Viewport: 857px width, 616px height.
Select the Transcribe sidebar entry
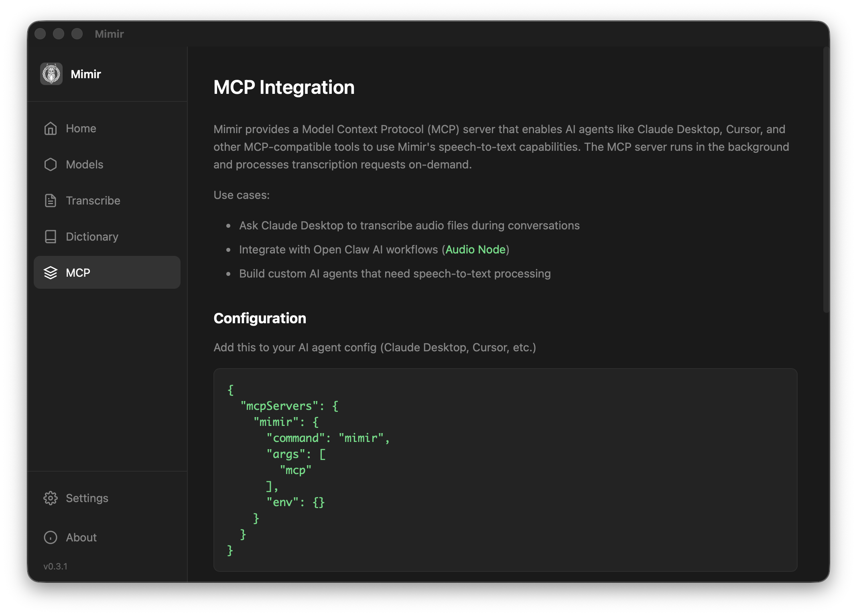(x=93, y=201)
